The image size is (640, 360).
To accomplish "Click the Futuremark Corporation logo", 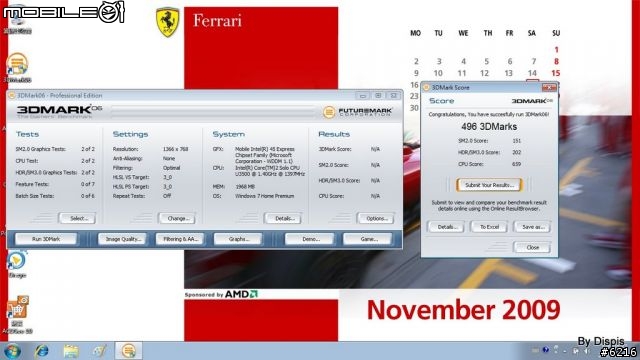I will pyautogui.click(x=357, y=111).
